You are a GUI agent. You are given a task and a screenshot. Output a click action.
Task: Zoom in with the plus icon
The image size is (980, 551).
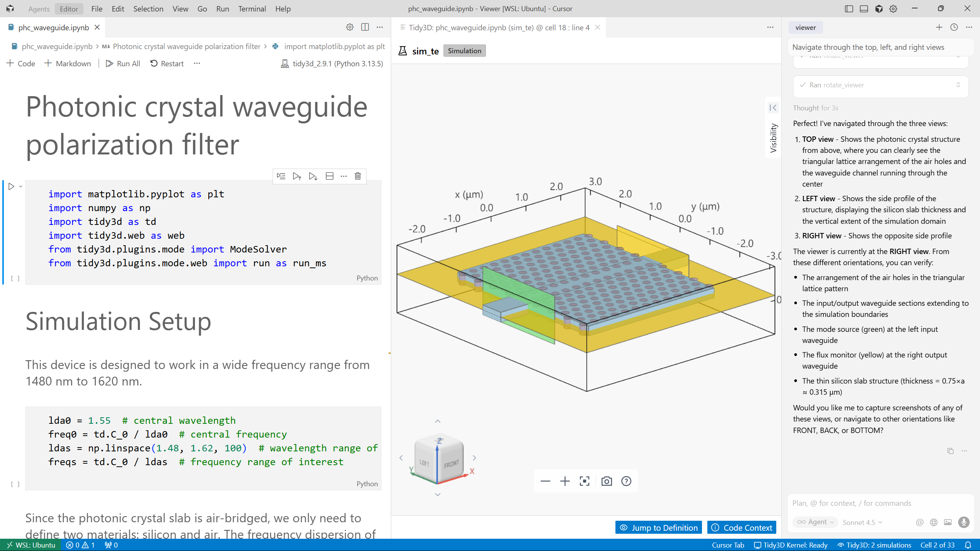tap(565, 481)
